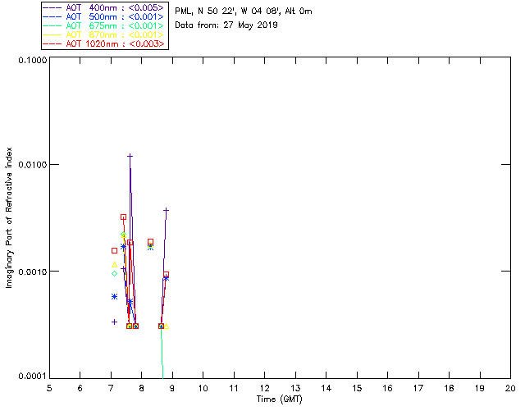Click the isolated purple plus marker near time 7
Screen dimensions: 525x420
pyautogui.click(x=115, y=322)
